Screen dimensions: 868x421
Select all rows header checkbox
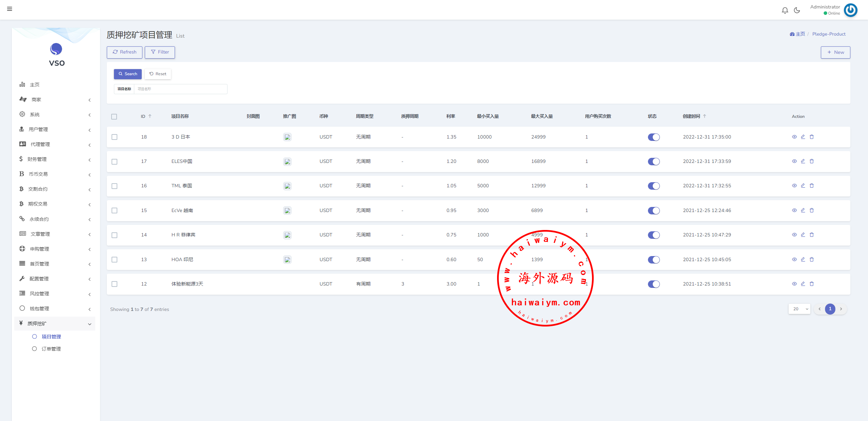click(x=114, y=117)
